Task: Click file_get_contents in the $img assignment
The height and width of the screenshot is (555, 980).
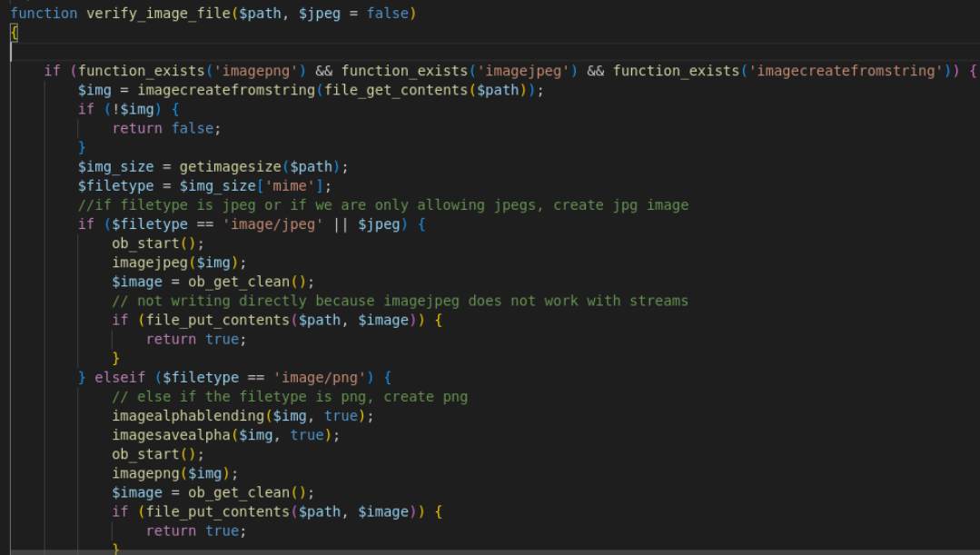Action: pyautogui.click(x=396, y=90)
